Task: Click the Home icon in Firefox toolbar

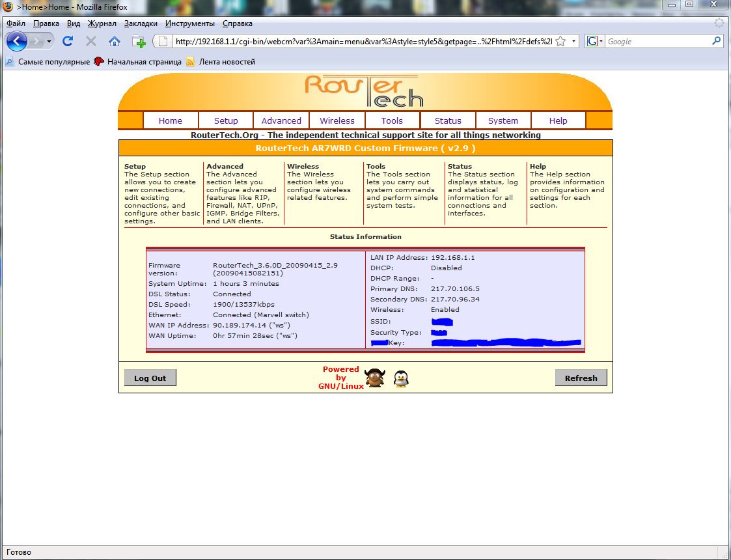Action: (x=115, y=42)
